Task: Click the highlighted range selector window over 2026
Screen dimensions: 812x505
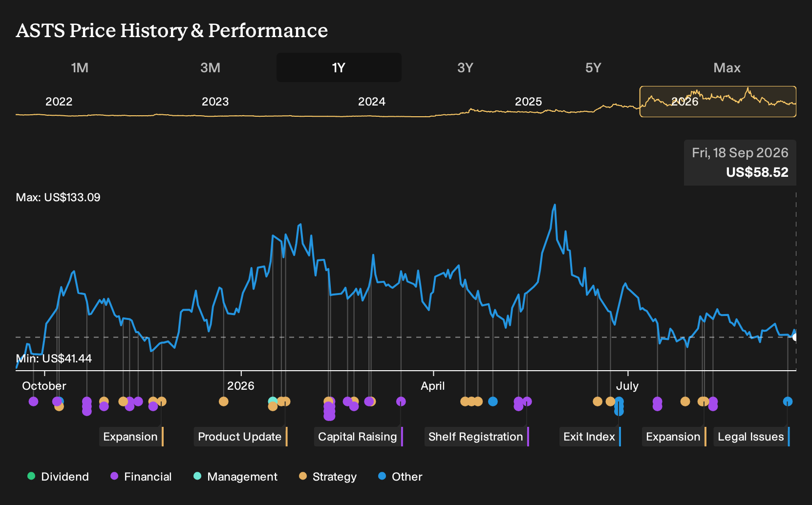Action: pyautogui.click(x=718, y=102)
